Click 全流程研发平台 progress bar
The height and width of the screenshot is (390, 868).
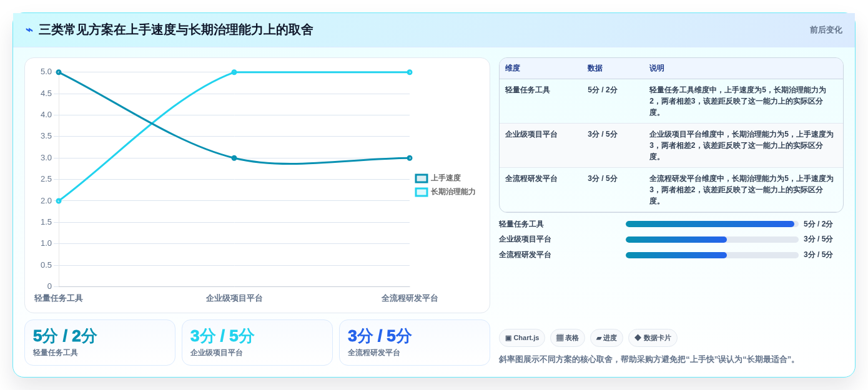[712, 255]
